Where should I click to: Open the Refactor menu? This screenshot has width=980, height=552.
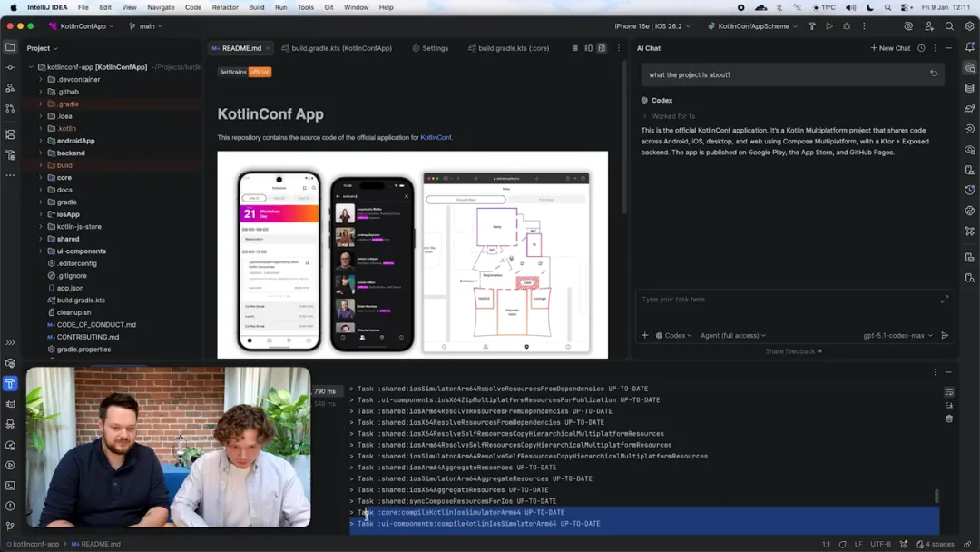click(x=225, y=7)
